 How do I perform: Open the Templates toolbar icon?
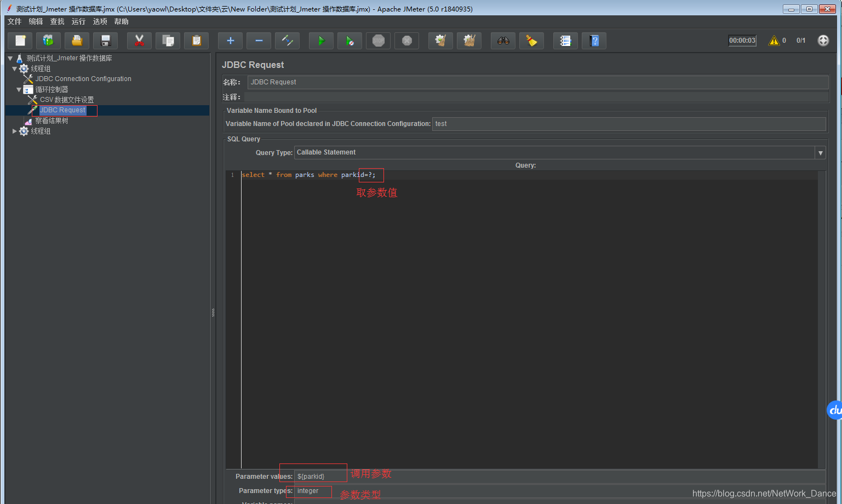[49, 41]
